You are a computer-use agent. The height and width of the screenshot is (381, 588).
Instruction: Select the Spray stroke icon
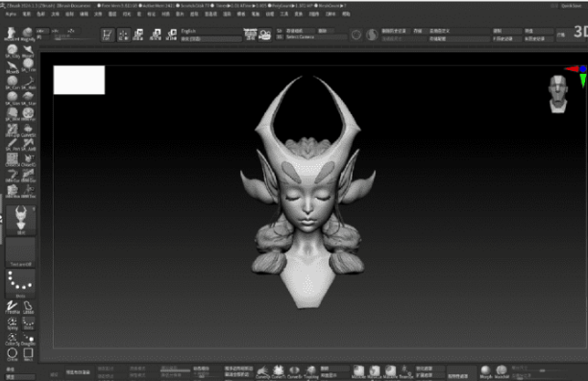click(x=12, y=323)
